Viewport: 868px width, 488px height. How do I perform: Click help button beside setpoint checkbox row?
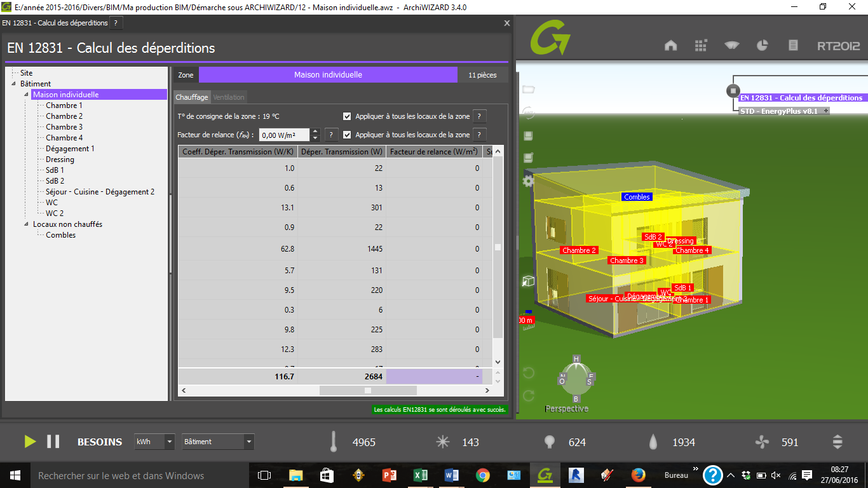(x=480, y=116)
